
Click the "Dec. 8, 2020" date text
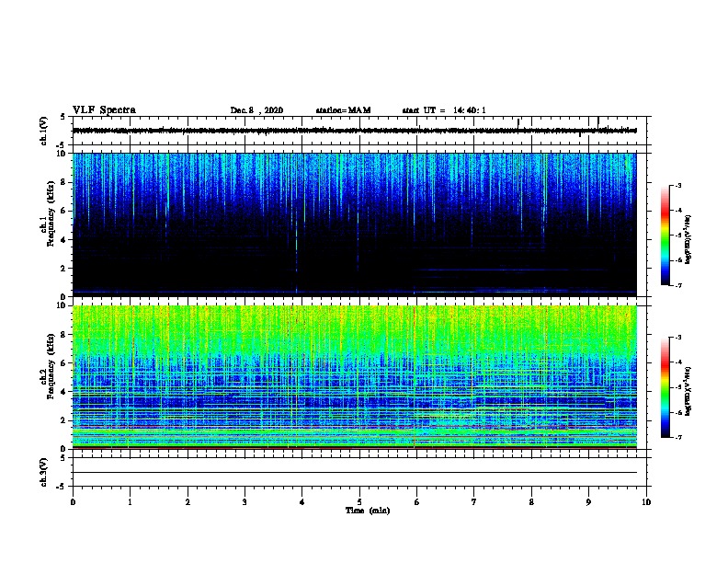[256, 110]
